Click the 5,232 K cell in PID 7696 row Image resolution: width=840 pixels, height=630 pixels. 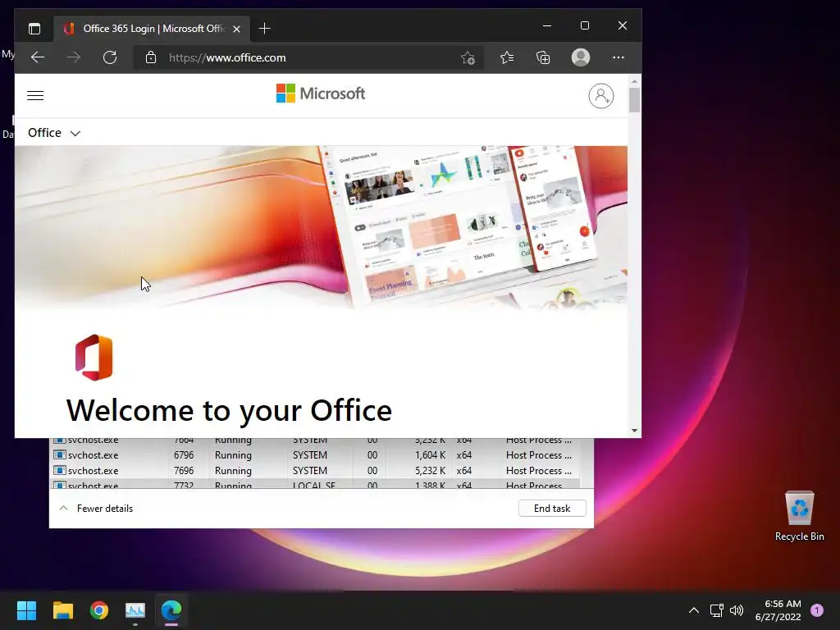tap(430, 470)
